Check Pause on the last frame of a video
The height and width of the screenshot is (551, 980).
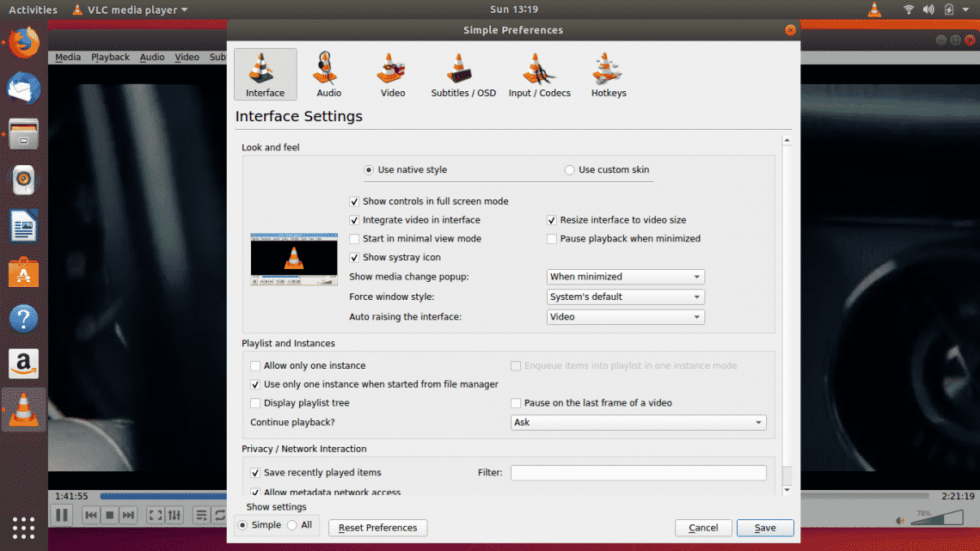click(x=516, y=403)
